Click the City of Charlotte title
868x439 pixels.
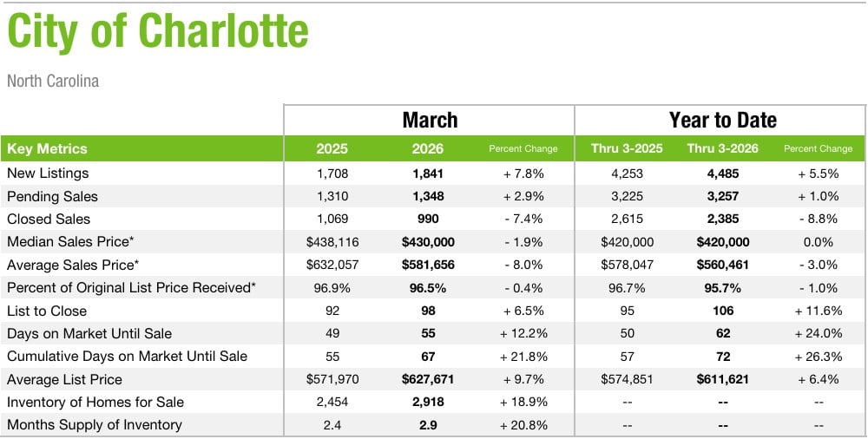pos(158,34)
